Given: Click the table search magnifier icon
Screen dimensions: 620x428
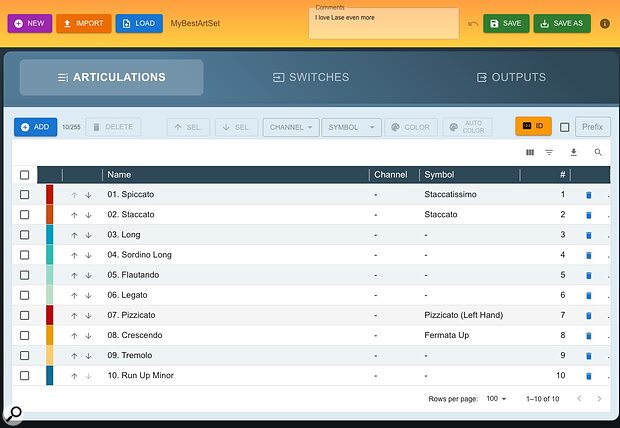Looking at the screenshot, I should point(598,153).
